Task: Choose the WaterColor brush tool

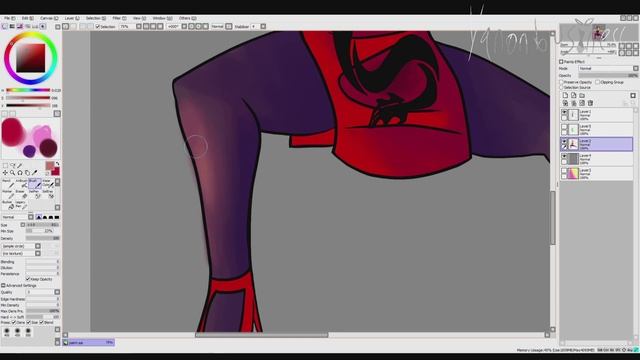Action: point(48,183)
